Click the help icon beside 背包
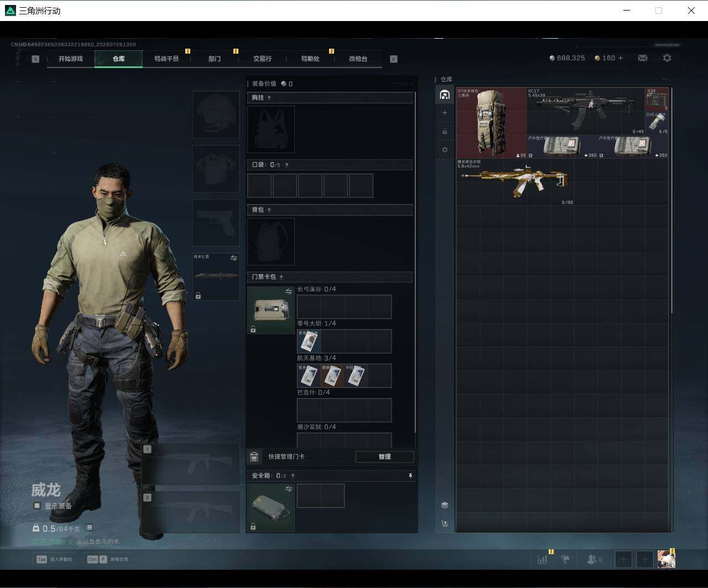708x588 pixels. point(269,210)
